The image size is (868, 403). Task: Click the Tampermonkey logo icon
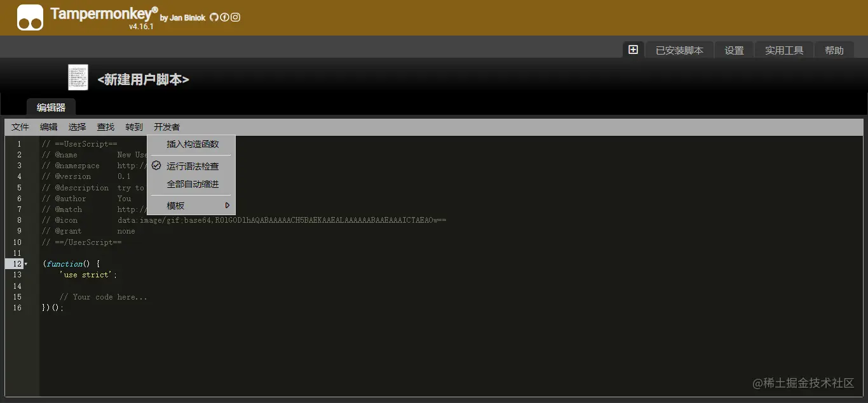(x=30, y=18)
